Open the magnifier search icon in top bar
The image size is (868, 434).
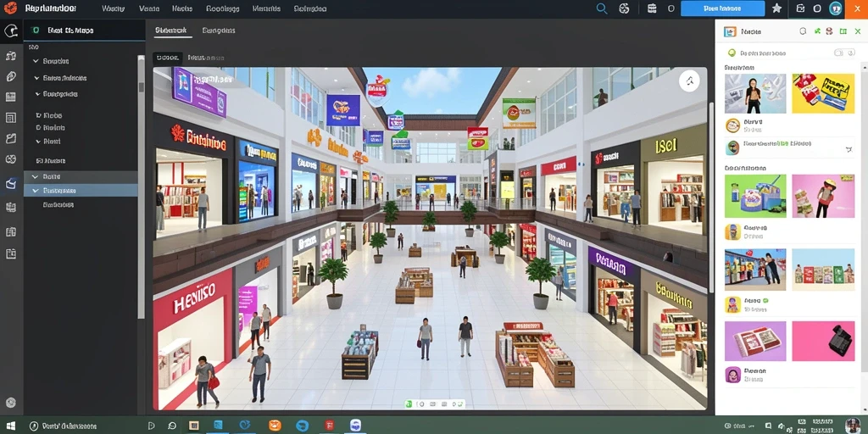point(602,8)
